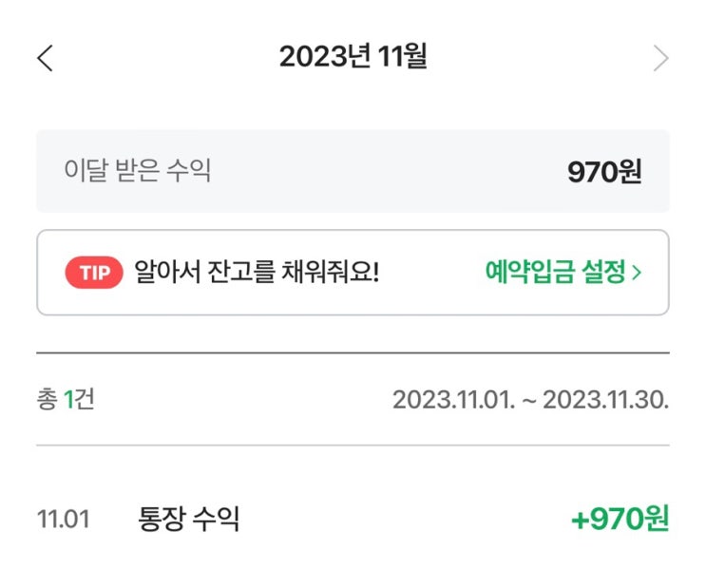Go back to the previous month
The width and height of the screenshot is (706, 588).
click(45, 58)
